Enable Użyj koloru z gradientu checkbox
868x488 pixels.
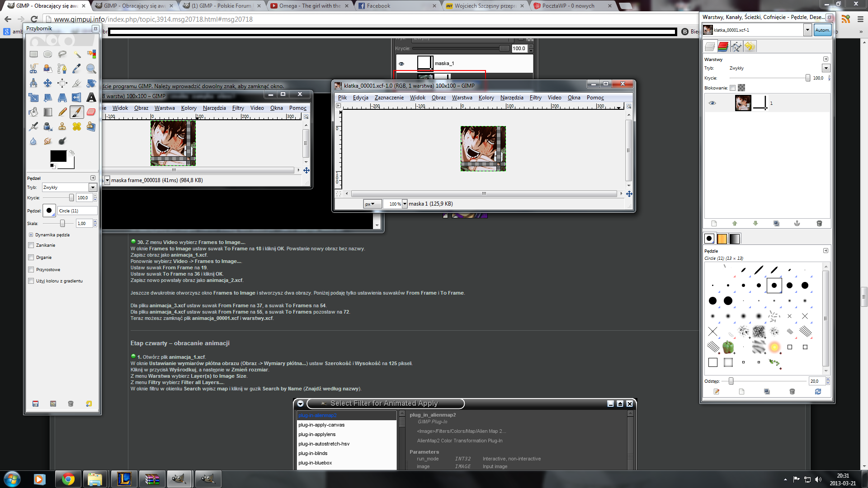pos(31,281)
